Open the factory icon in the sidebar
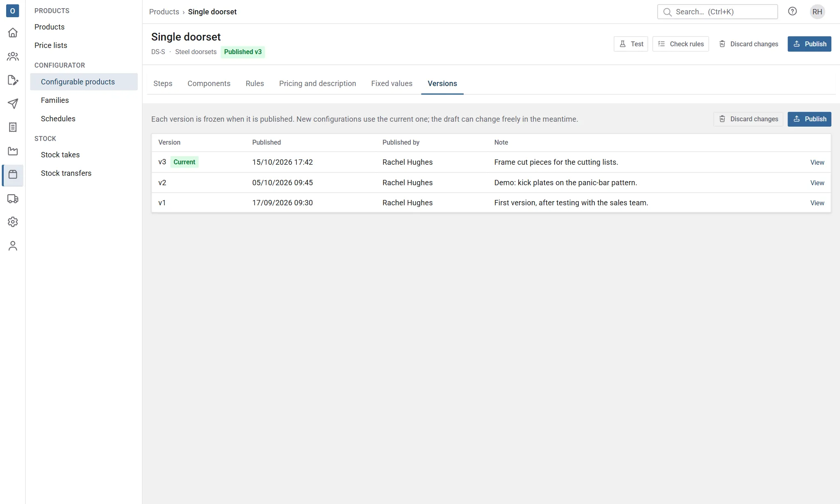 [x=13, y=151]
